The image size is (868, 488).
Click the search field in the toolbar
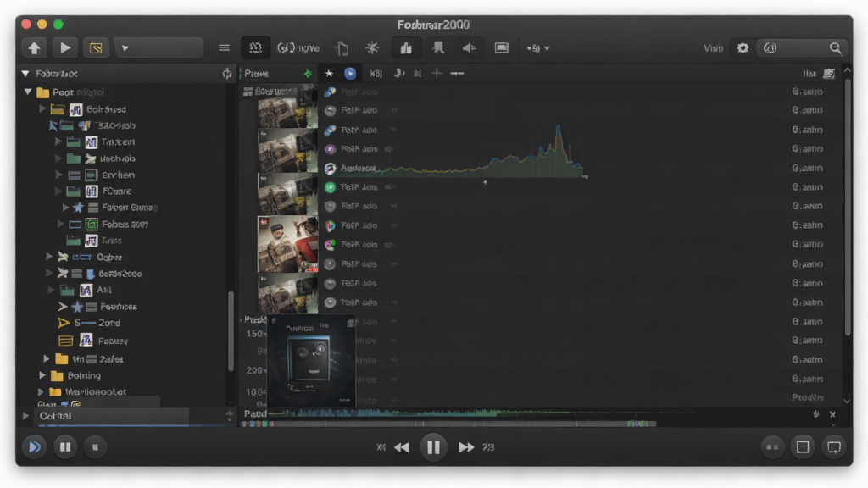point(801,48)
